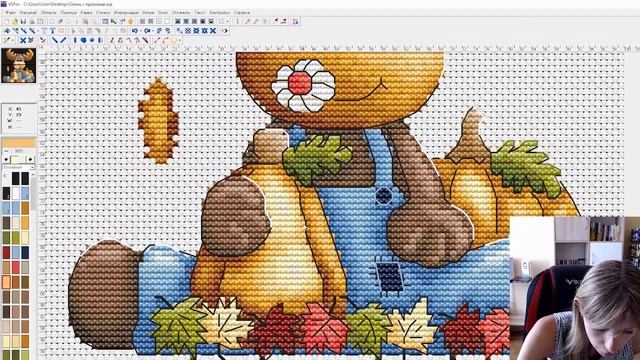Open the Палитра menu
The height and width of the screenshot is (360, 640).
tap(69, 13)
